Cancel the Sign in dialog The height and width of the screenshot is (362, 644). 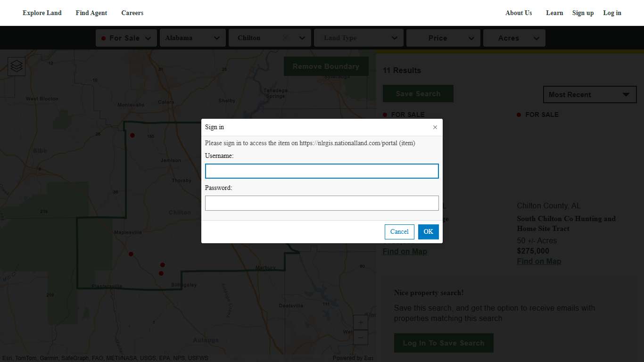(x=399, y=231)
